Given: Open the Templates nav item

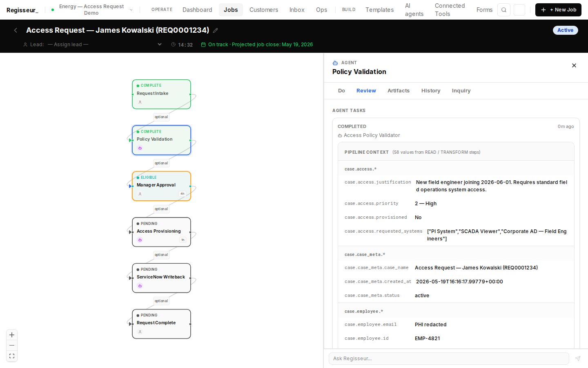Looking at the screenshot, I should (379, 10).
